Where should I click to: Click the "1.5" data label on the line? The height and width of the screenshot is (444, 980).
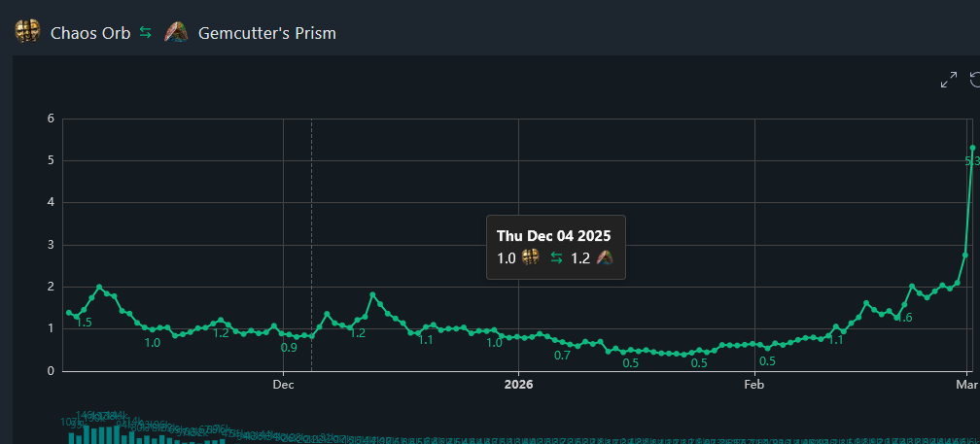[84, 323]
